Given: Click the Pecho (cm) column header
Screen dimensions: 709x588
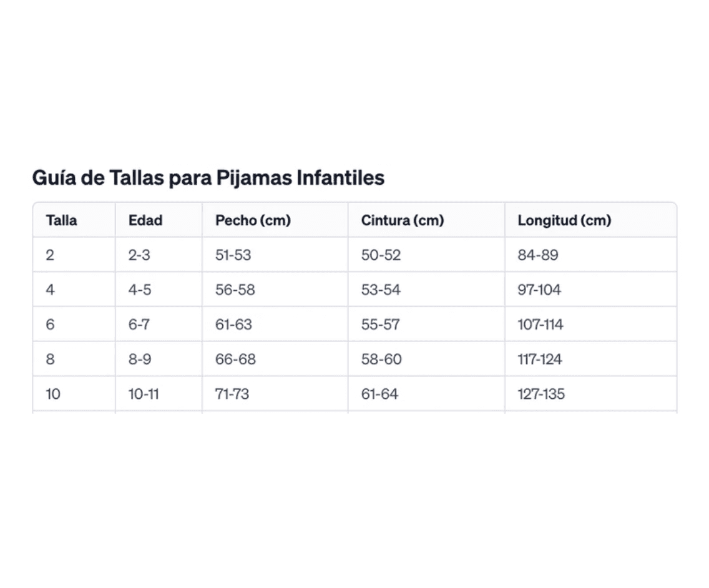Looking at the screenshot, I should [253, 220].
